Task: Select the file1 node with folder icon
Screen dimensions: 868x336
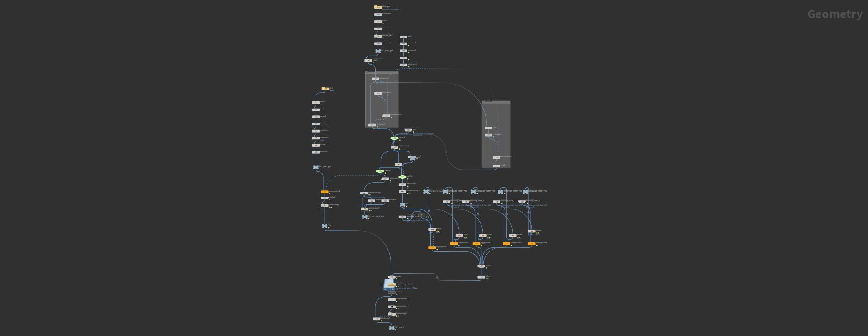Action: tap(325, 89)
